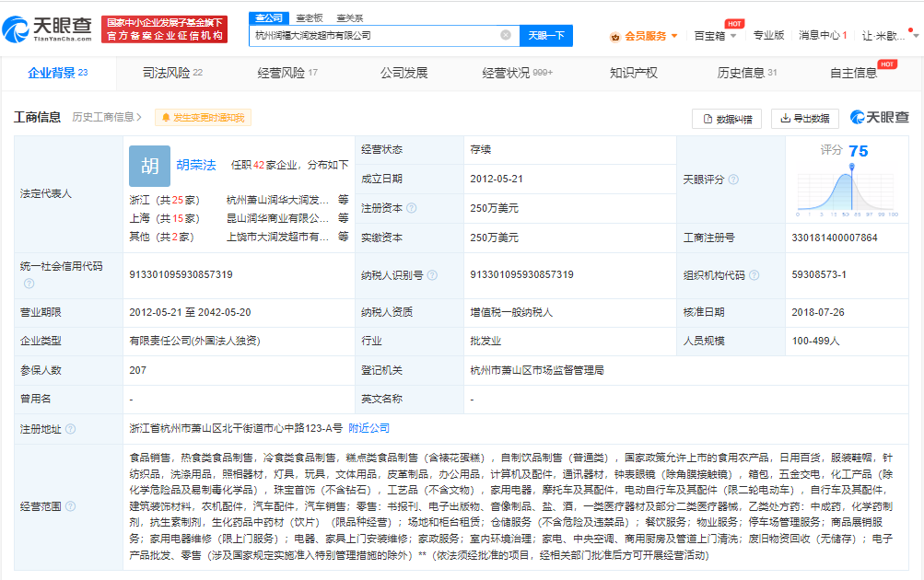Click the 胡 avatar tile of the legal representative
Image resolution: width=924 pixels, height=580 pixels.
pos(149,166)
